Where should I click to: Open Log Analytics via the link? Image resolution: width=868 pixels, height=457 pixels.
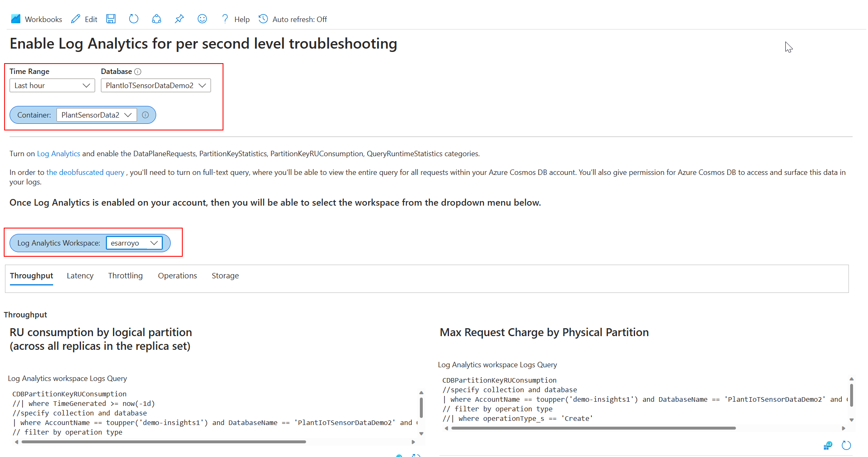pyautogui.click(x=59, y=153)
